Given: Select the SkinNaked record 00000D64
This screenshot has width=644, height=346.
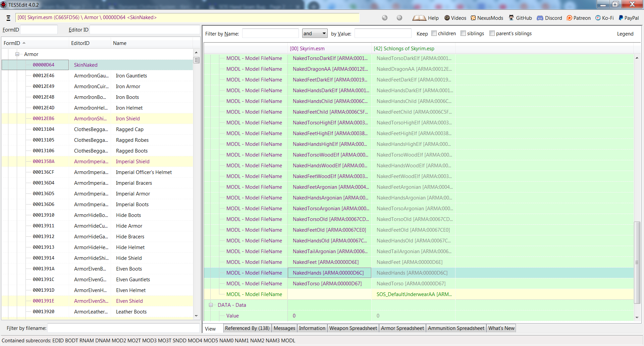Looking at the screenshot, I should pyautogui.click(x=97, y=65).
